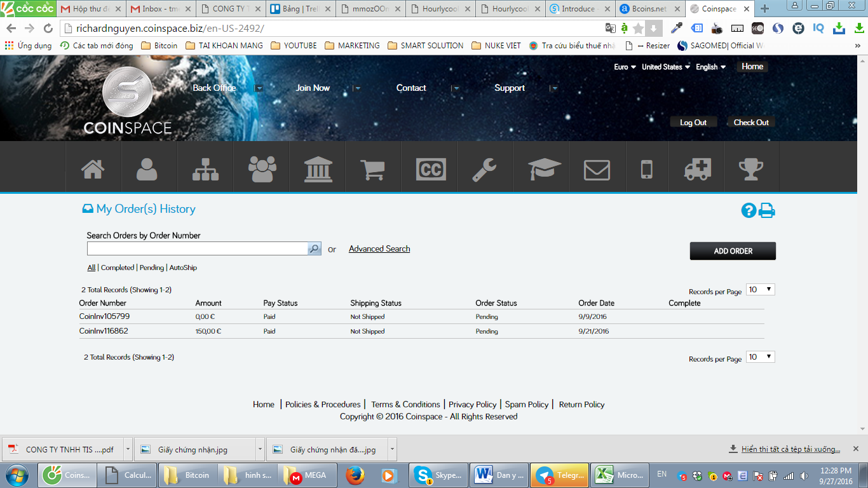
Task: Open the envelope mail icon
Action: (x=597, y=170)
